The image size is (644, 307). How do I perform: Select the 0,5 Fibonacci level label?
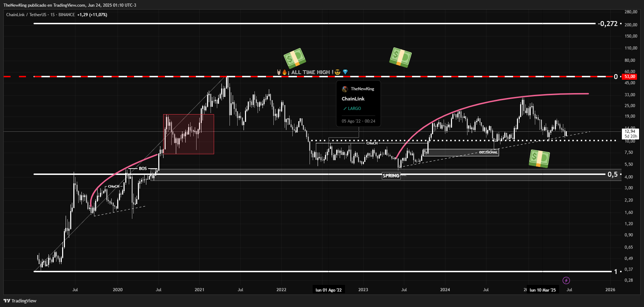(612, 174)
